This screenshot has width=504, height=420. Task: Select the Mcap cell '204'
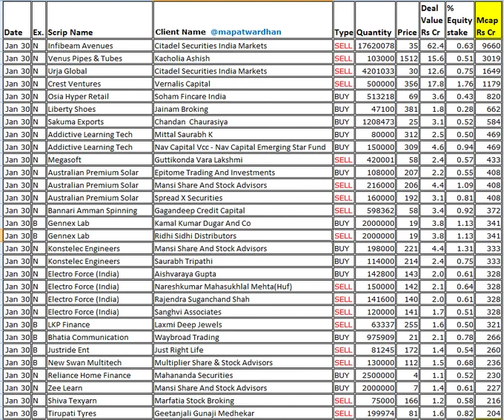coord(488,413)
